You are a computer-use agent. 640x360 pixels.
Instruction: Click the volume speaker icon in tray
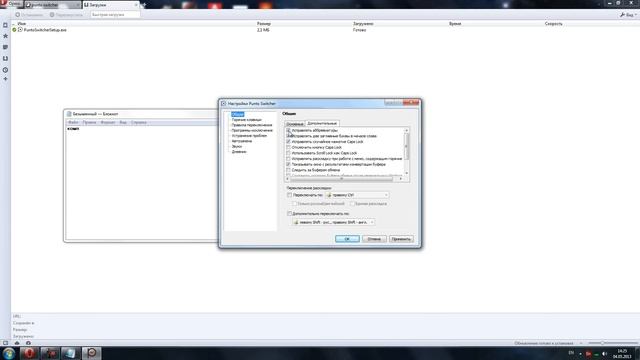point(604,353)
